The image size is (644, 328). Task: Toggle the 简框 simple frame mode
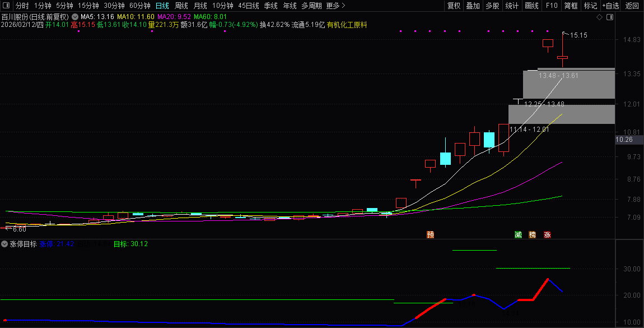tap(571, 6)
